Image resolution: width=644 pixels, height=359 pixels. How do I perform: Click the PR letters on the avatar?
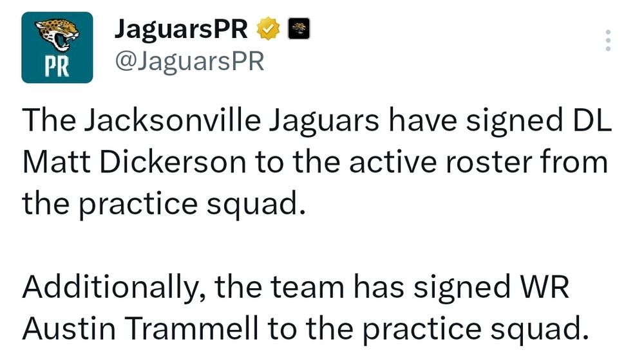click(58, 68)
